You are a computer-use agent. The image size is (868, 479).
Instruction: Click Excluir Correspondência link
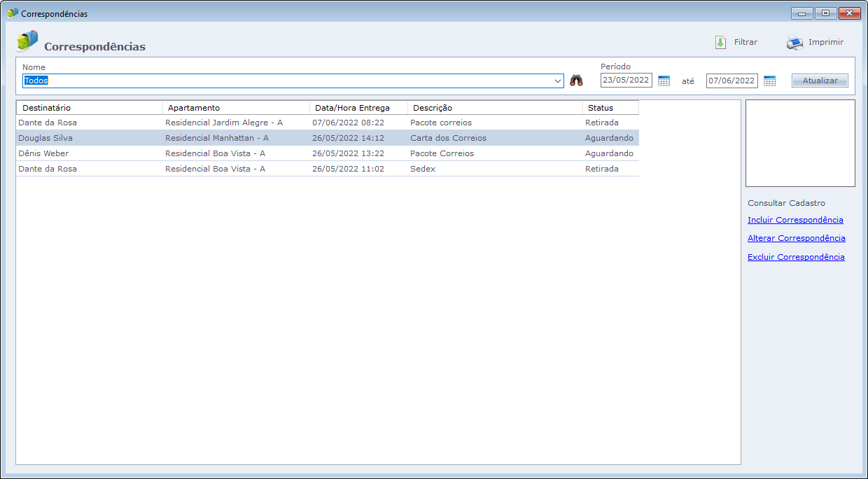click(x=796, y=257)
